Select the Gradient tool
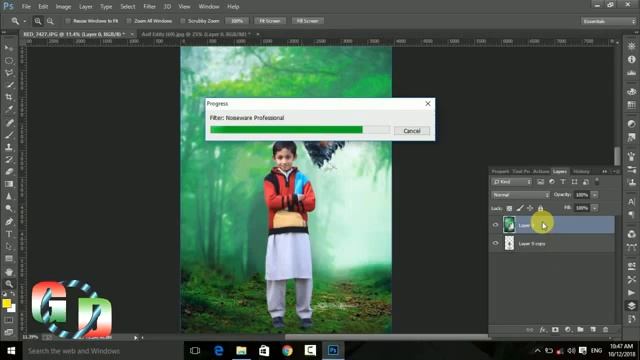 click(9, 184)
